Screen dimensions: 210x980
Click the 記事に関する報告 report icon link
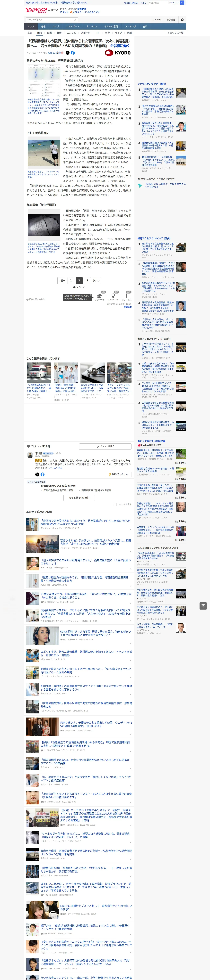pos(36,299)
